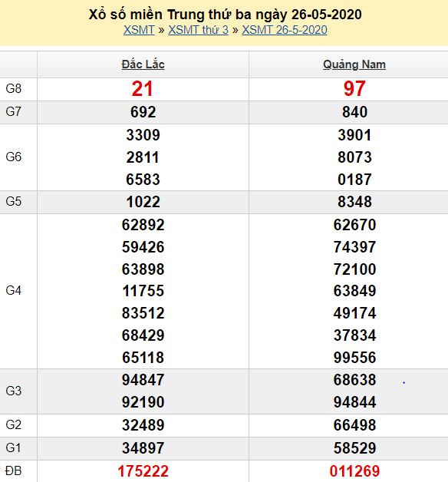The height and width of the screenshot is (482, 448).
Task: Select Đắc Lắc G5 number 1022
Action: tap(143, 202)
